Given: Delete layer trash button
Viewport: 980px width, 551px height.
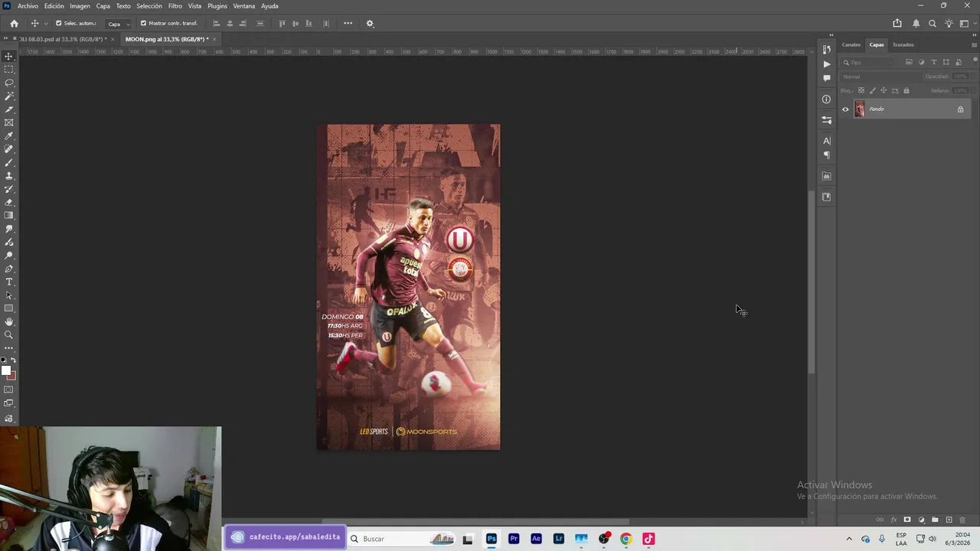Looking at the screenshot, I should click(x=963, y=520).
